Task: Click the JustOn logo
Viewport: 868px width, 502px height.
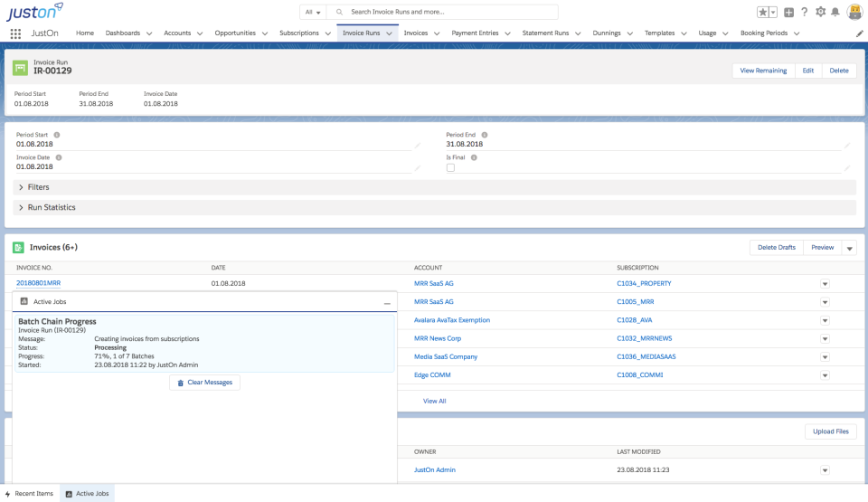Action: 35,12
